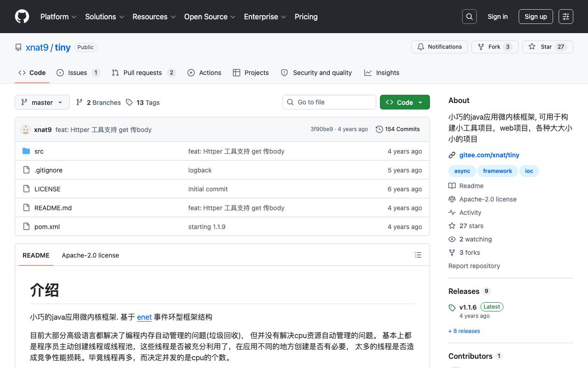
Task: Expand the Solutions menu
Action: coord(105,17)
